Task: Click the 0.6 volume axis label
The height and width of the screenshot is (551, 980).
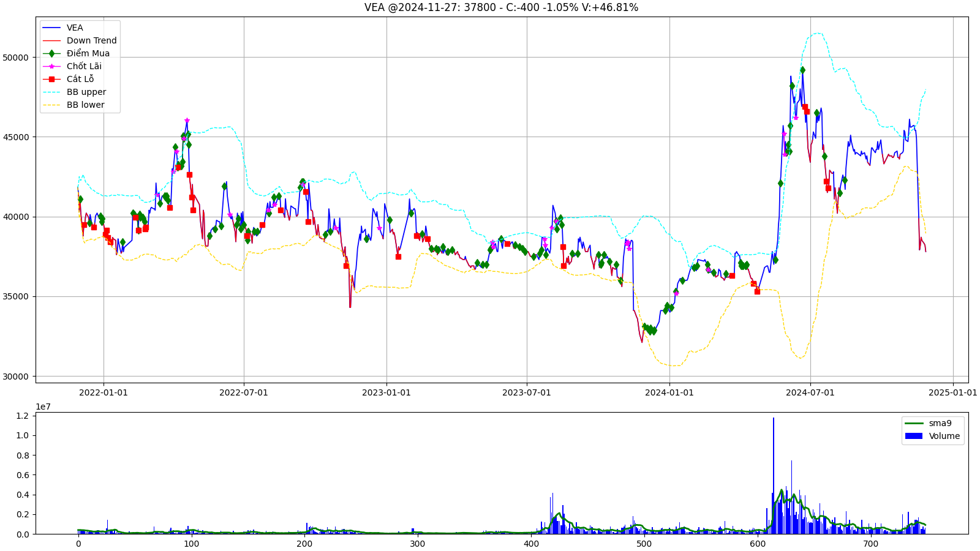Action: (23, 475)
